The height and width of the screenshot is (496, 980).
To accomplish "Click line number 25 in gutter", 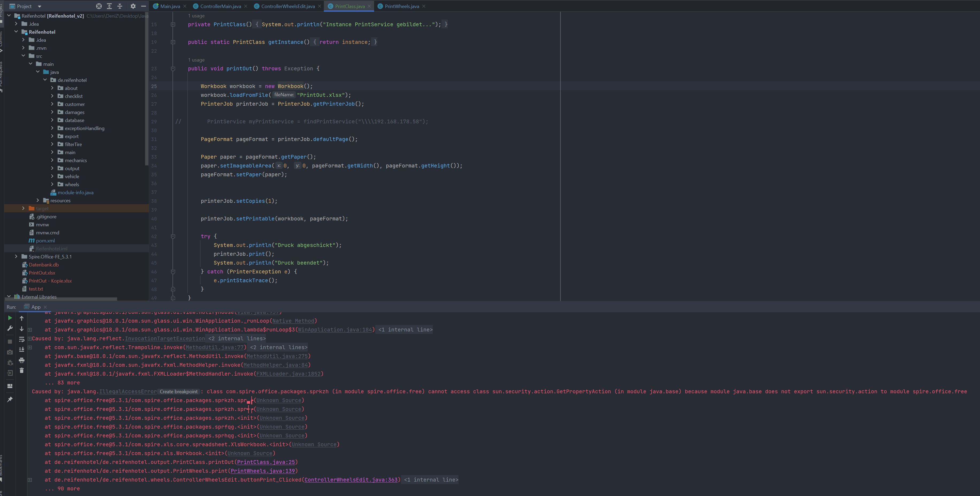I will pyautogui.click(x=154, y=86).
